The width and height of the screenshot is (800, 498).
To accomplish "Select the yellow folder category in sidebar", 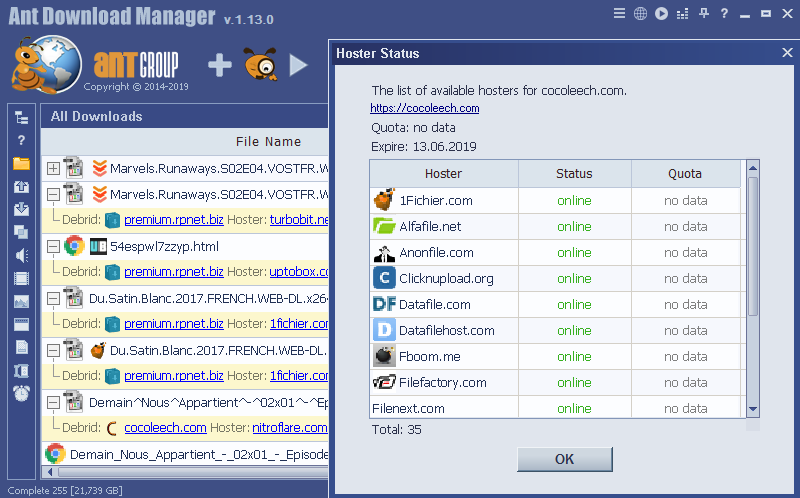I will [x=21, y=163].
